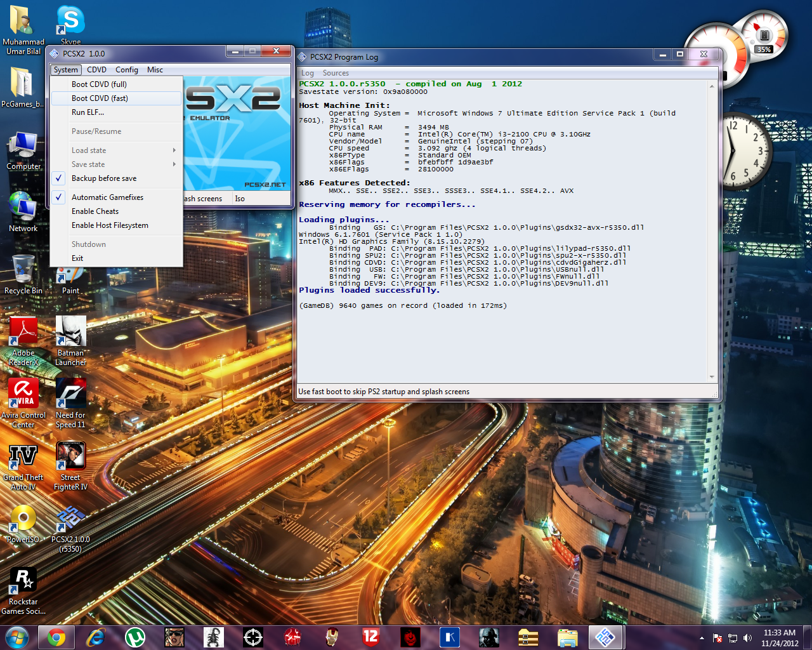Screen dimensions: 812x650
Task: Open the Network desktop icon
Action: 23,212
